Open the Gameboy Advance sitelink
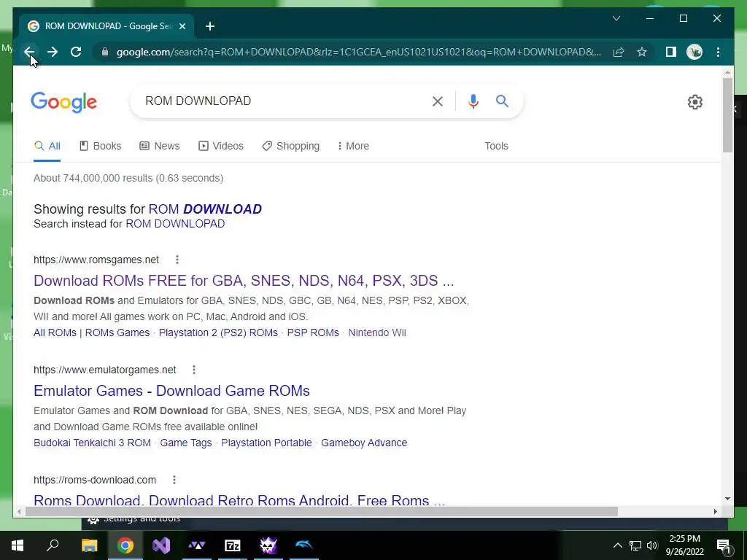This screenshot has height=560, width=747. coord(364,443)
